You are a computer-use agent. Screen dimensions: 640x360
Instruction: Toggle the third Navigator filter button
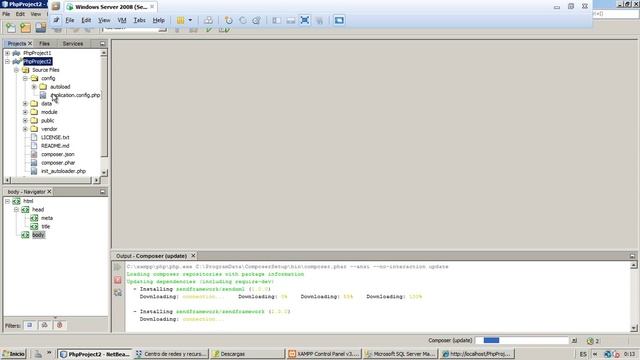[60, 325]
